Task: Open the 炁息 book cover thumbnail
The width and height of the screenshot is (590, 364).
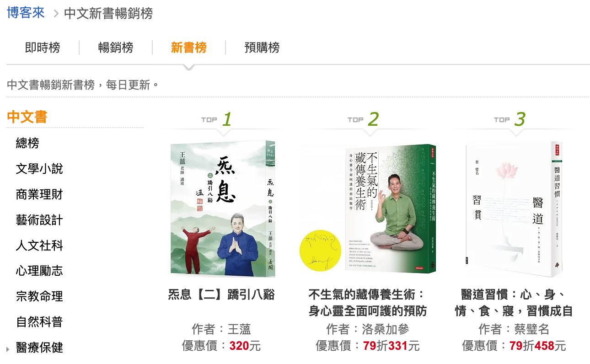Action: click(222, 209)
